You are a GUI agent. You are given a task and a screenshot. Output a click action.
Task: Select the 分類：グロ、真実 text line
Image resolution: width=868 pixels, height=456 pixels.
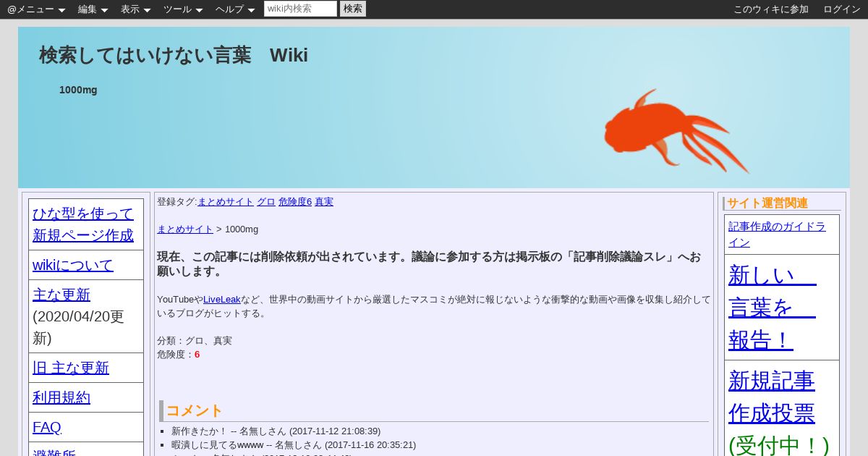pos(195,341)
